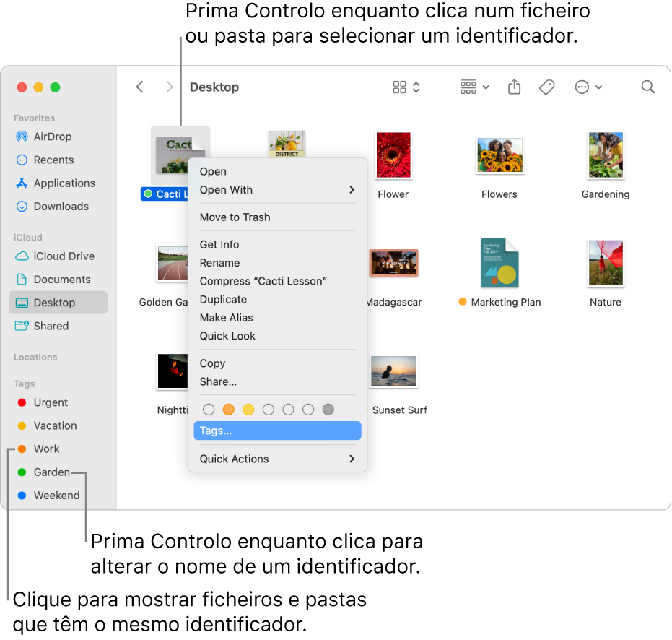
Task: Expand the Open With submenu
Action: pyautogui.click(x=277, y=189)
